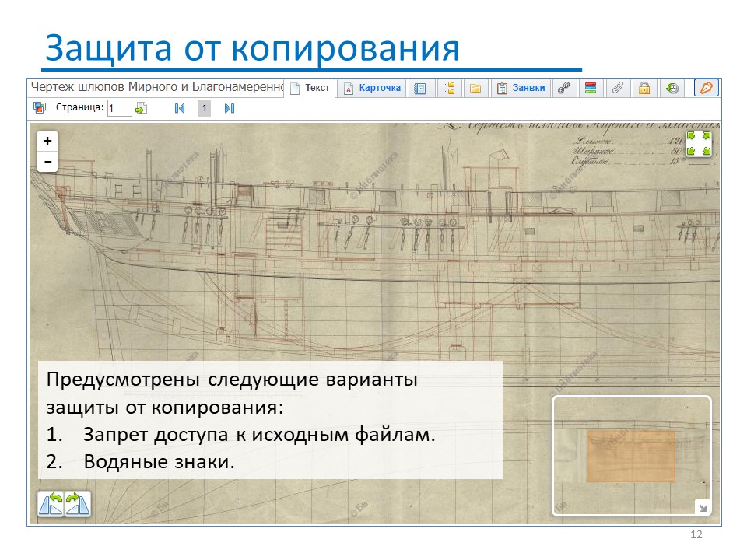Viewport: 747px width, 560px height.
Task: Toggle fullscreen view of the drawing
Action: coord(699,144)
